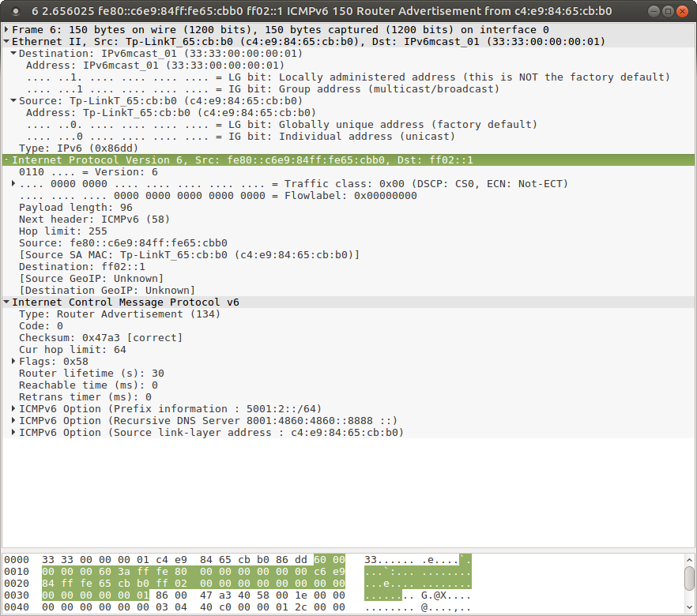Collapse the Internet Control Message Protocol v6 section
Image resolution: width=697 pixels, height=616 pixels.
point(6,302)
